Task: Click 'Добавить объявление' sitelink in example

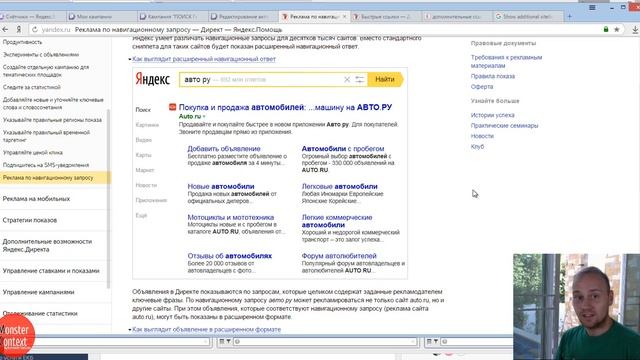Action: point(224,149)
